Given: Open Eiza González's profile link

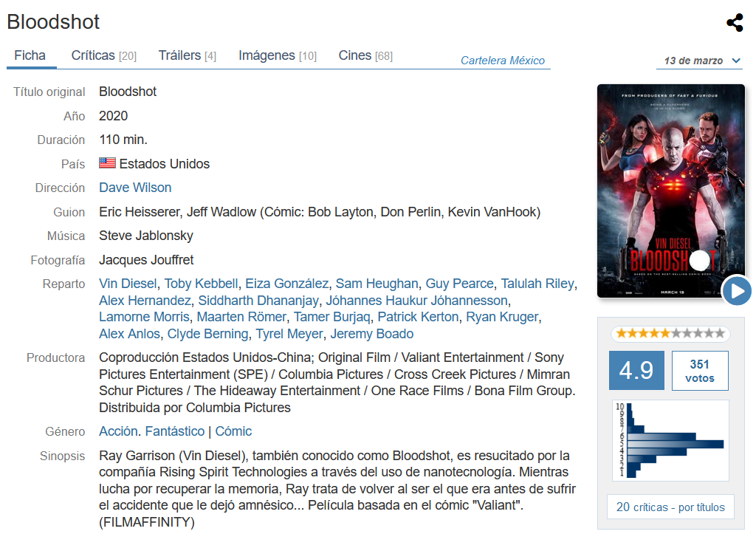Looking at the screenshot, I should pyautogui.click(x=287, y=284).
